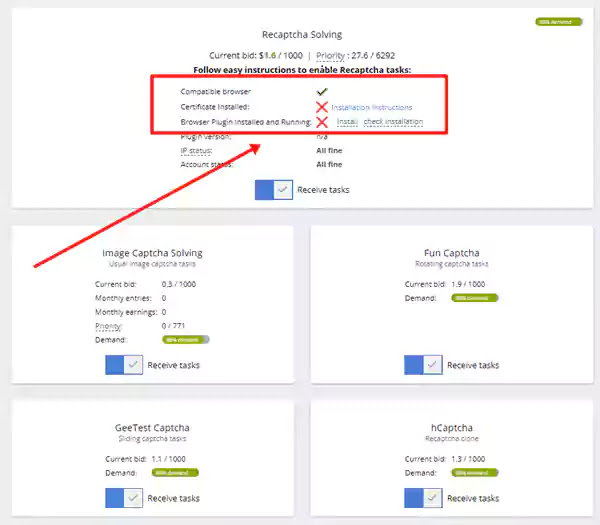Screen dimensions: 600x525
Task: Click the Sliding captcha tasks subtitle
Action: coord(152,439)
